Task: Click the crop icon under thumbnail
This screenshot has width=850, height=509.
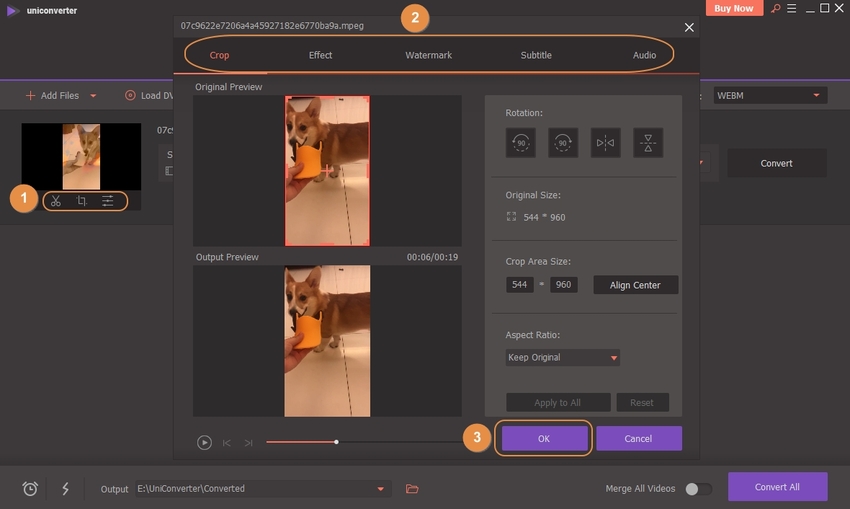Action: click(x=82, y=201)
